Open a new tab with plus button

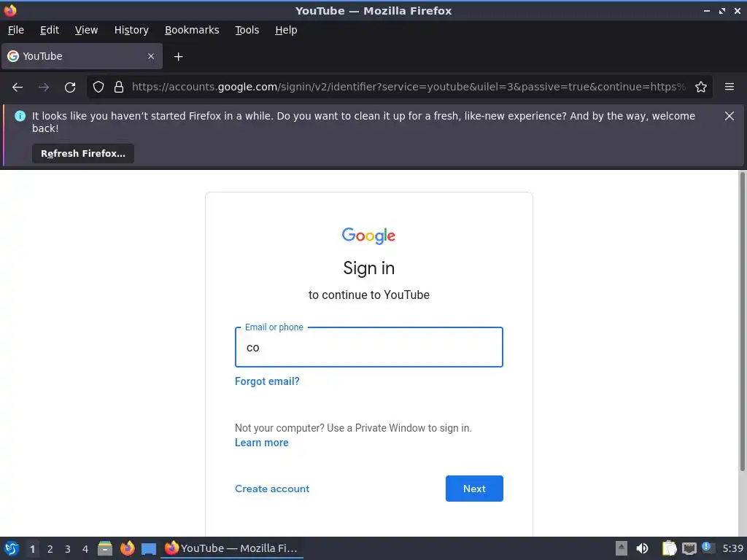(178, 57)
